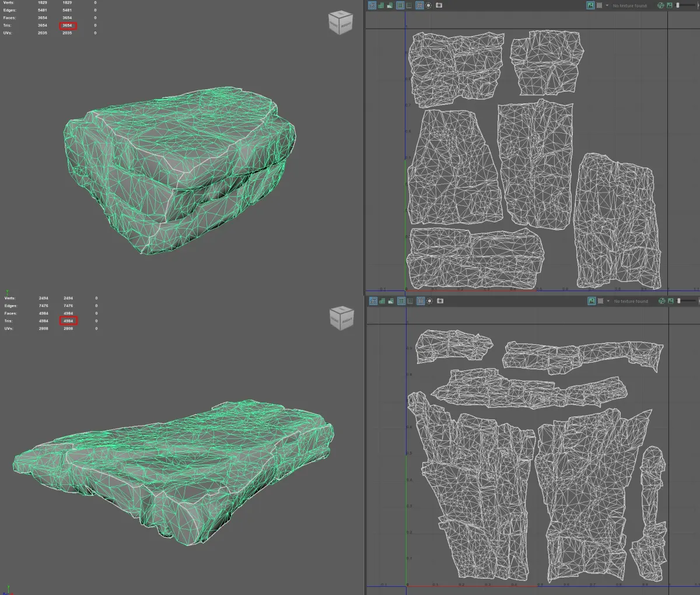Click dim image slider in upper UV editor
Image resolution: width=700 pixels, height=595 pixels.
tap(686, 5)
